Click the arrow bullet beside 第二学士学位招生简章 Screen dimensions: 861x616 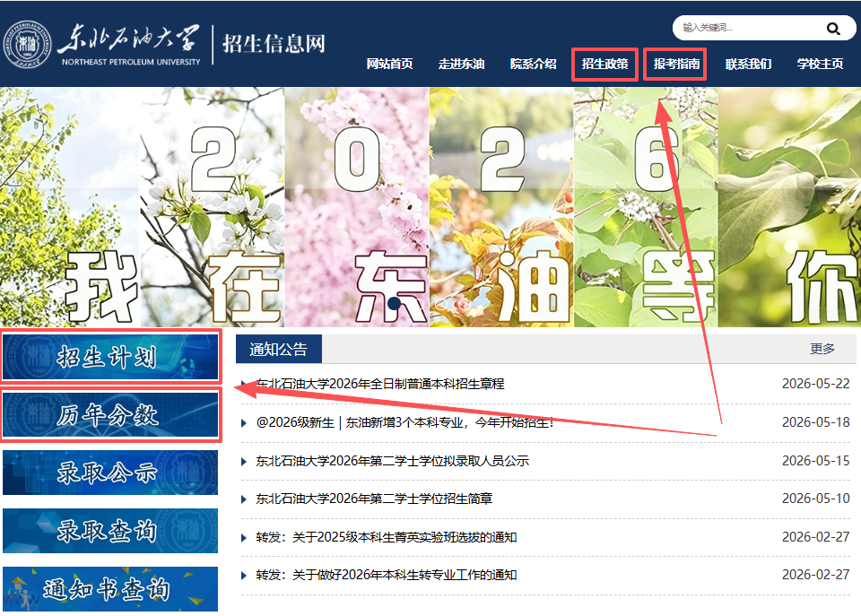[244, 499]
